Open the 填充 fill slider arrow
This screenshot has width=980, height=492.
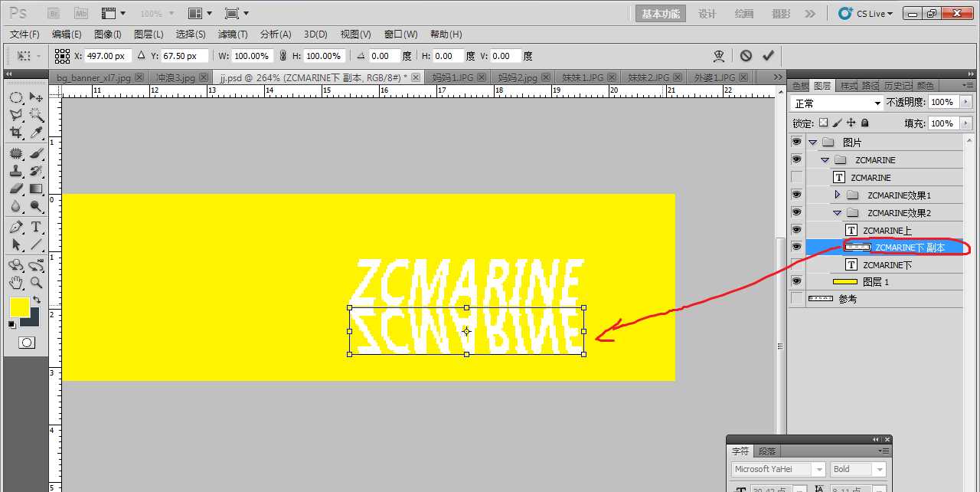[966, 123]
